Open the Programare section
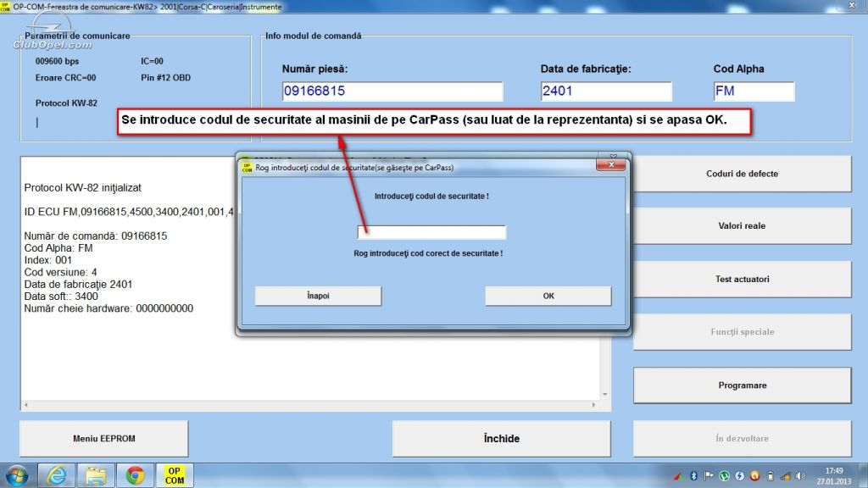Screen dimensions: 868x488 pos(743,385)
